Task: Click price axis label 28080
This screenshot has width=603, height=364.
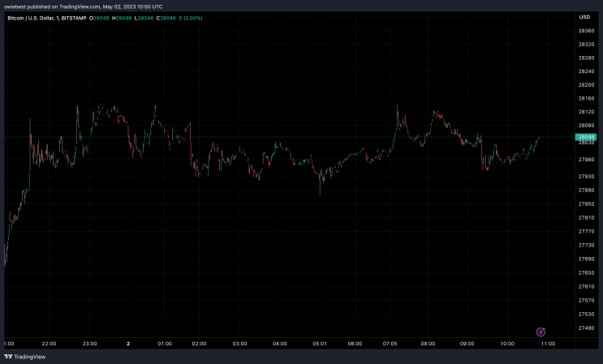Action: click(x=586, y=125)
